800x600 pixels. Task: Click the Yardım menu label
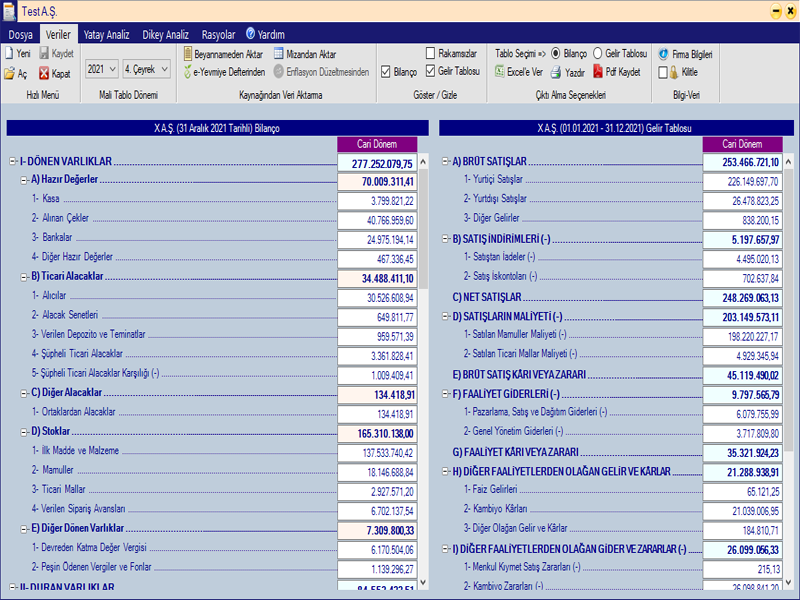271,35
